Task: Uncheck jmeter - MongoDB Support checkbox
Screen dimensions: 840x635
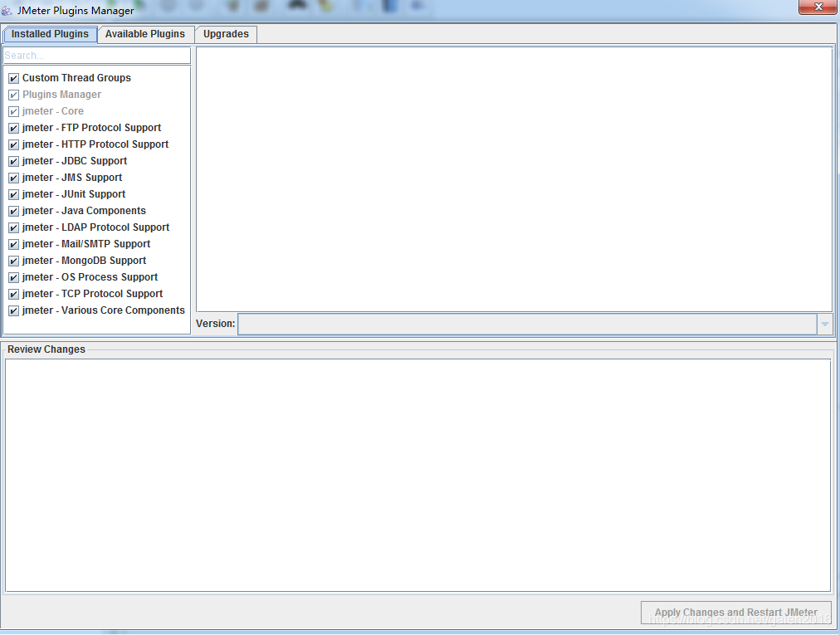Action: pyautogui.click(x=14, y=261)
